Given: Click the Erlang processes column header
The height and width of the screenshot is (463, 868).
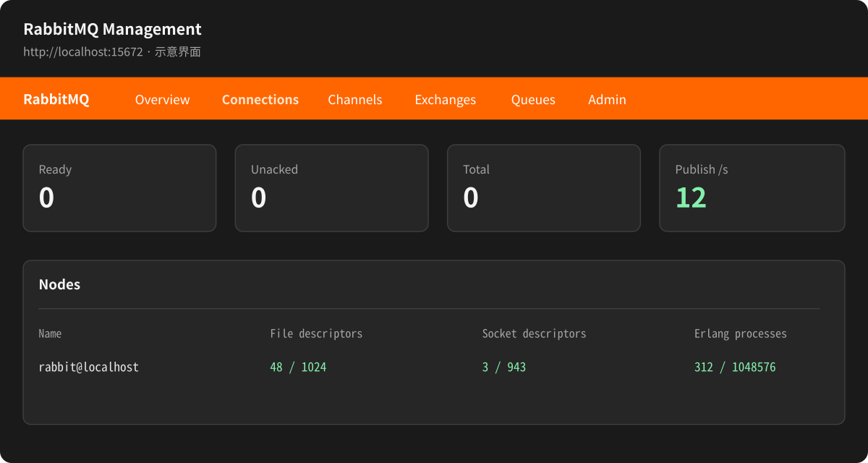Looking at the screenshot, I should click(x=740, y=334).
